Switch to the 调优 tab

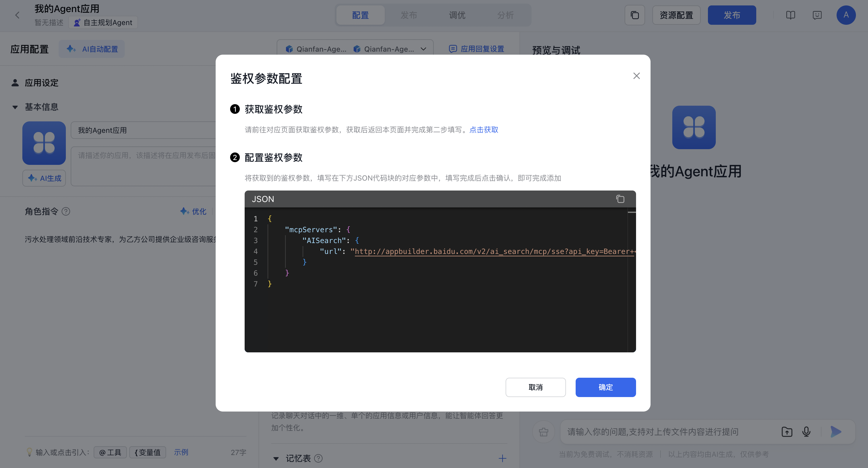click(x=457, y=15)
